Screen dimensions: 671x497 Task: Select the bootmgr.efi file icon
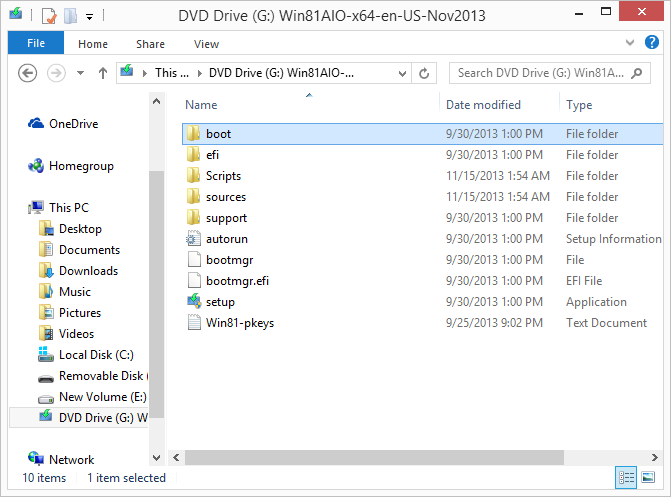[x=194, y=280]
